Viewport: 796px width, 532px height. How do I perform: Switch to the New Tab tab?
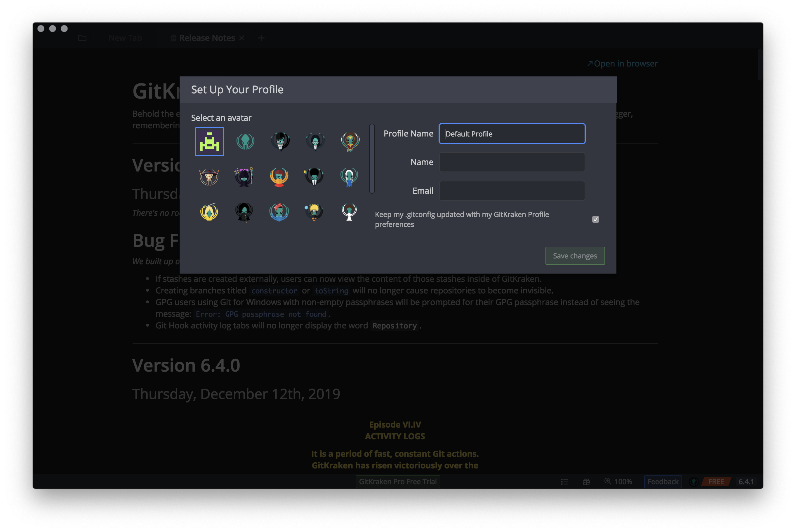point(125,38)
